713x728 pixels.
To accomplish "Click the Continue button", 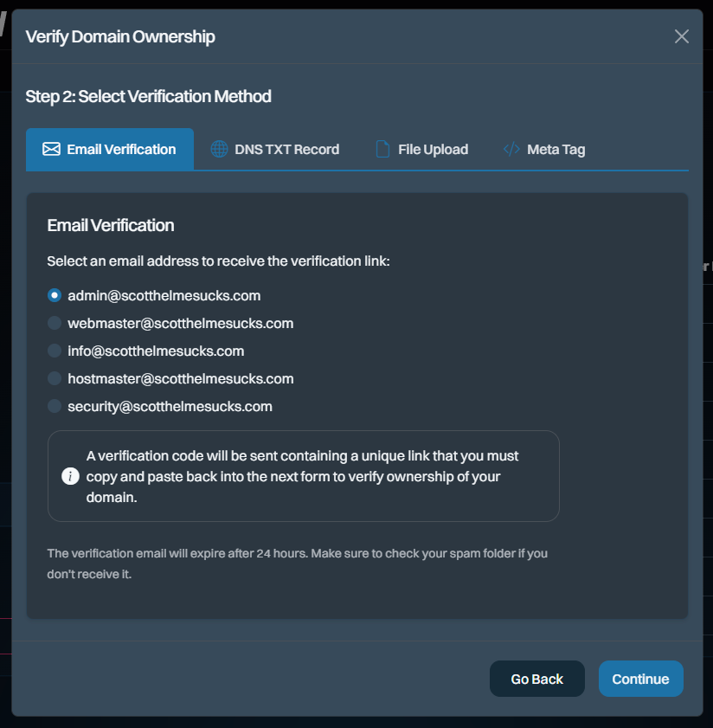I will pos(640,679).
